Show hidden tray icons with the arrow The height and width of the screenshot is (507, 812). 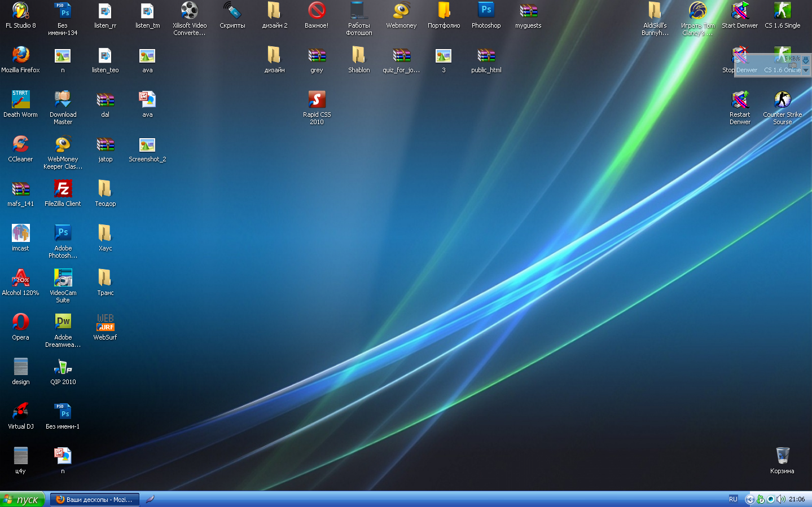[749, 499]
